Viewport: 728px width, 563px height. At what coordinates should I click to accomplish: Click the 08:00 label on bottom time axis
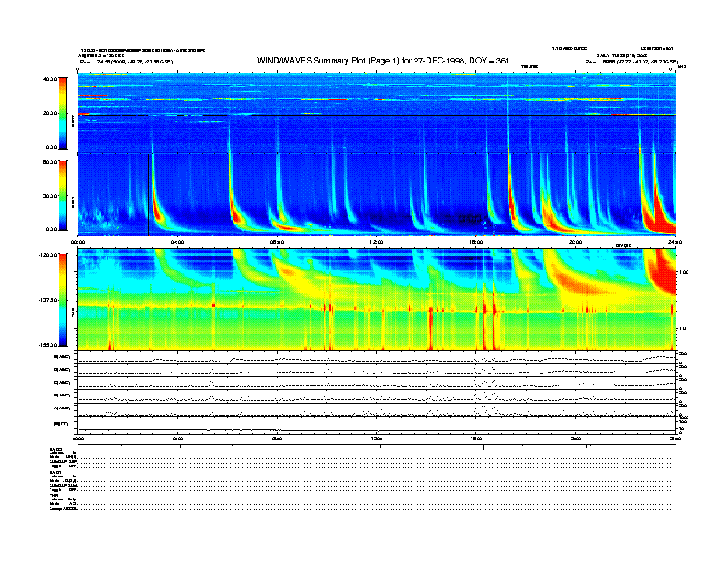pyautogui.click(x=277, y=438)
